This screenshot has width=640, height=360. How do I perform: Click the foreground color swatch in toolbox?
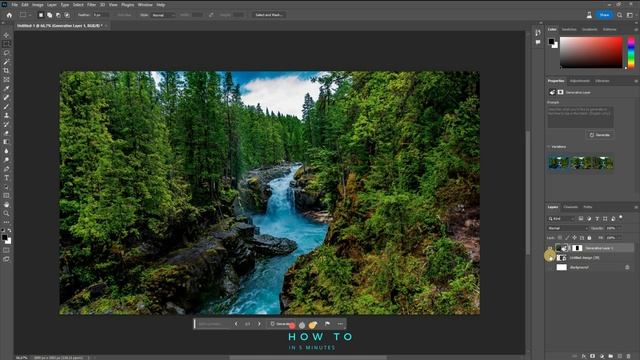[4, 237]
